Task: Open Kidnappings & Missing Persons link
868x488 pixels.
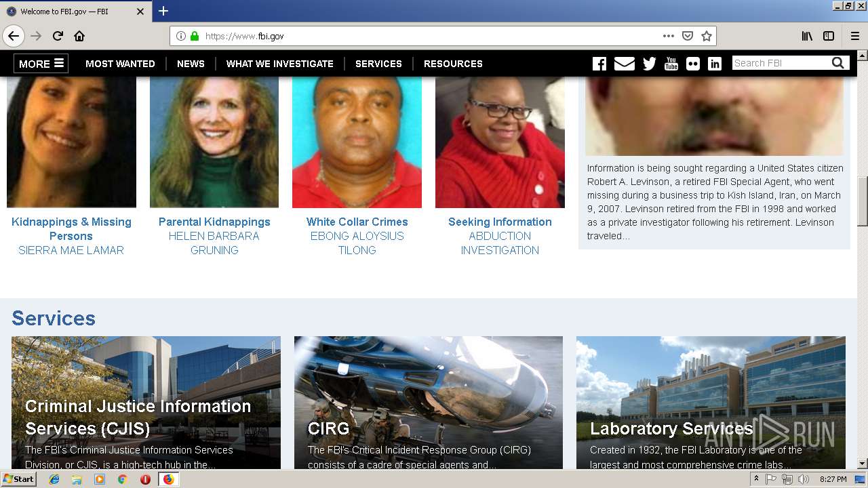Action: (x=71, y=229)
